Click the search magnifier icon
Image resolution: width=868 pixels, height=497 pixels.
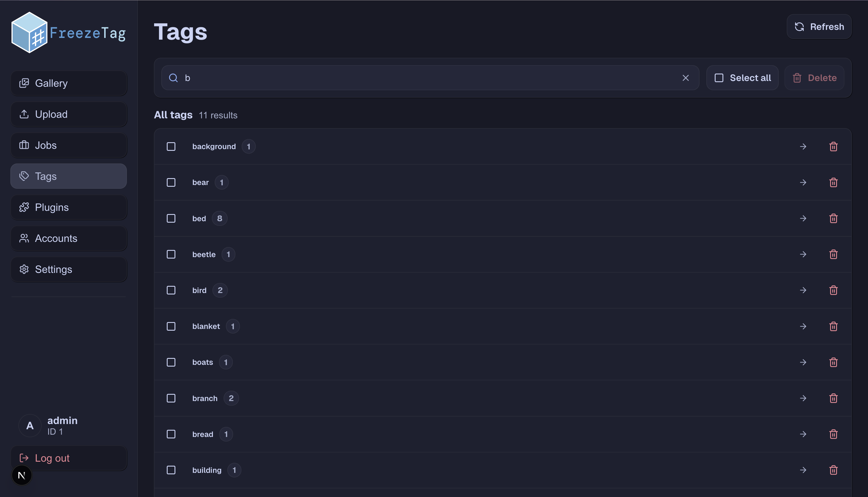click(174, 78)
